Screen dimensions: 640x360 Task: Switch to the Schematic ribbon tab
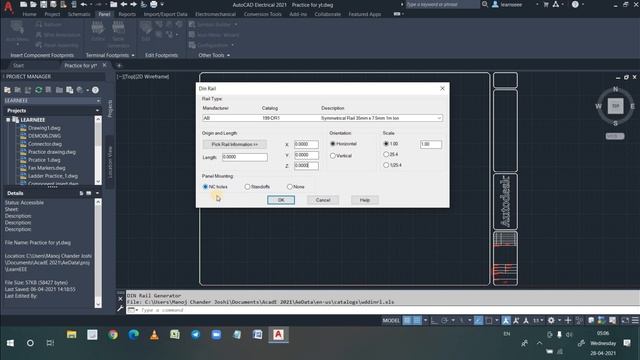[79, 14]
